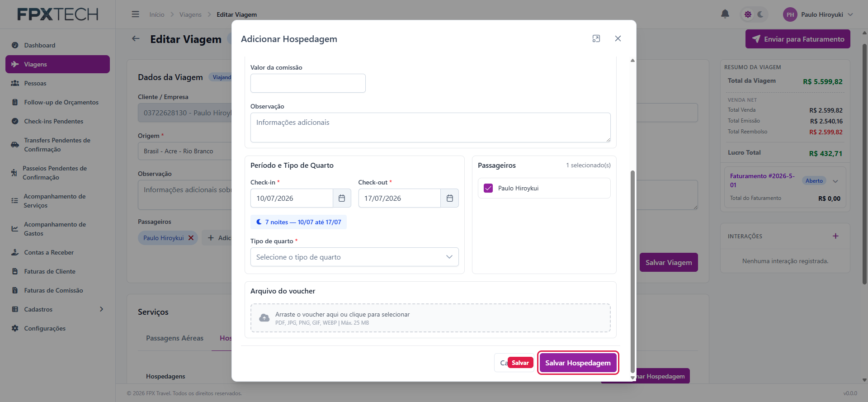868x402 pixels.
Task: Open the Check-out calendar picker icon
Action: [449, 198]
